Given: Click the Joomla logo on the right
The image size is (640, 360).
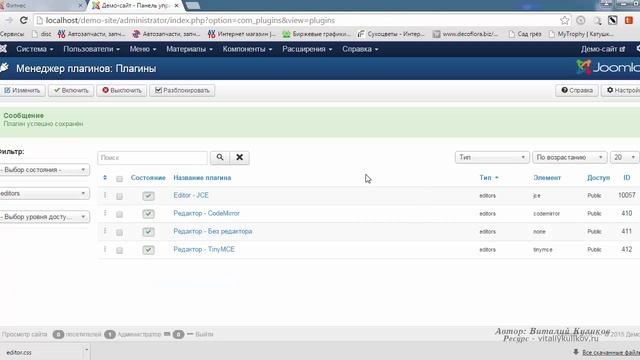Looking at the screenshot, I should (x=608, y=67).
